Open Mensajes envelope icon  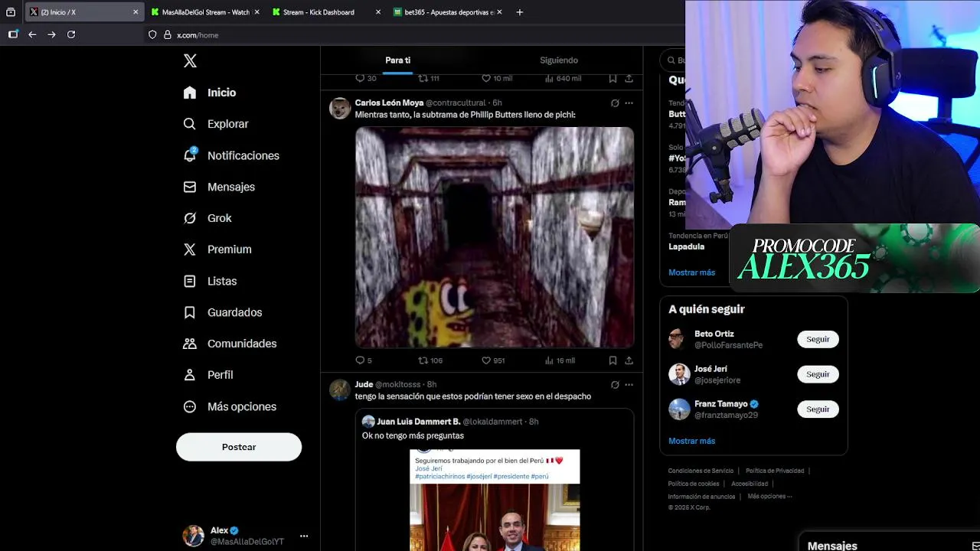190,187
